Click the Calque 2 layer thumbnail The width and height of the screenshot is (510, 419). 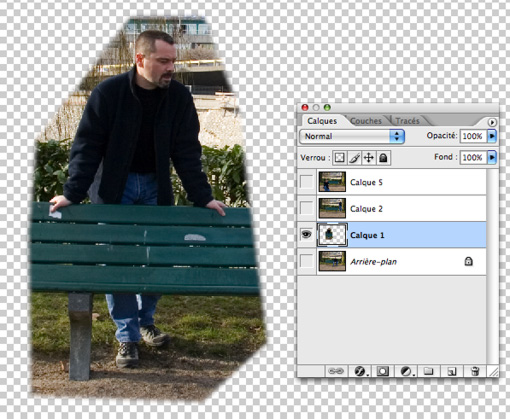click(332, 208)
